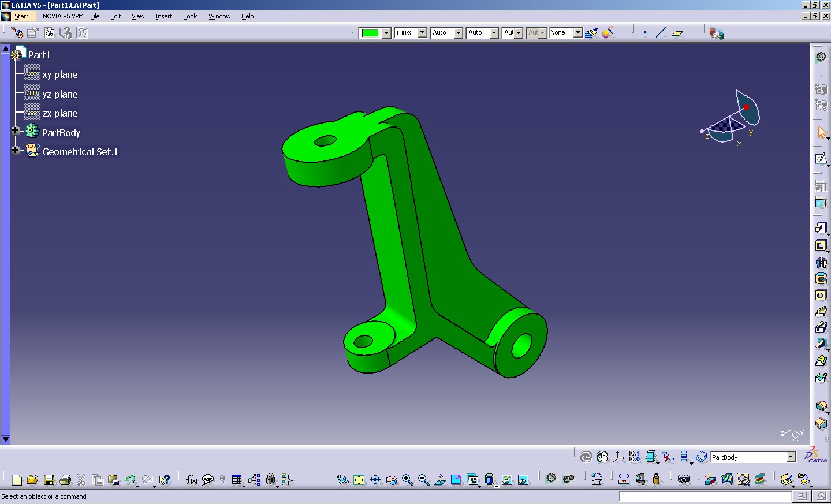Open the View menu

pos(138,16)
